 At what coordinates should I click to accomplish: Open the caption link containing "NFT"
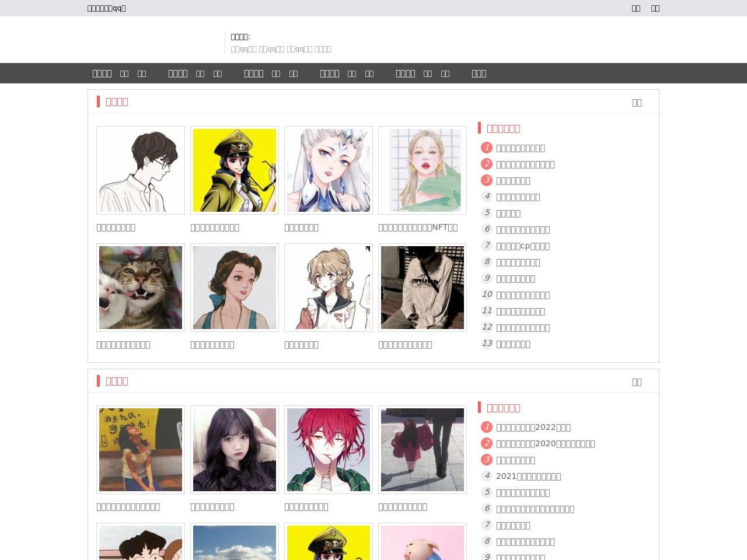pyautogui.click(x=418, y=228)
